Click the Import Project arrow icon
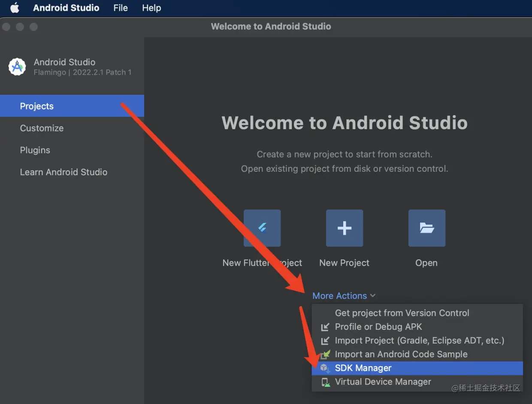The width and height of the screenshot is (532, 404). [325, 341]
